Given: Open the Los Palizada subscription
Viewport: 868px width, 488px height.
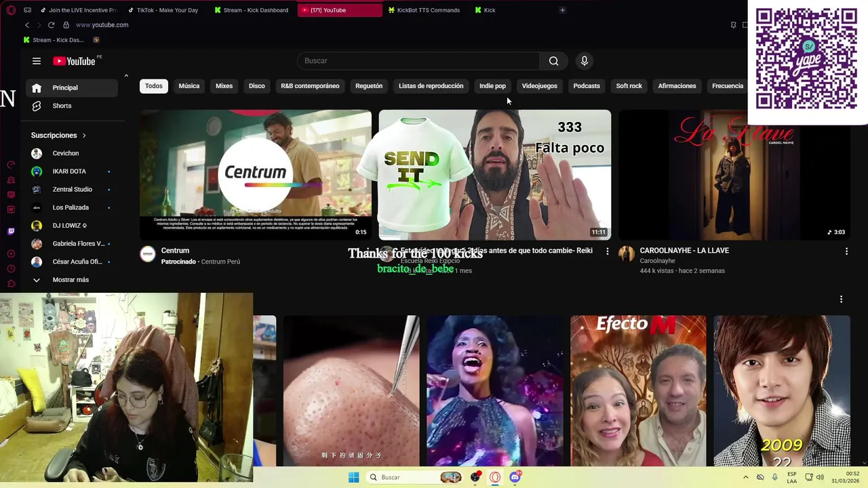Looking at the screenshot, I should click(71, 207).
